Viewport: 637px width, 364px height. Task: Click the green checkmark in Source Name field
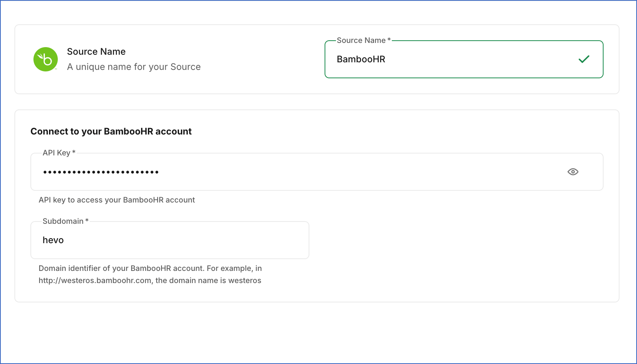coord(584,59)
